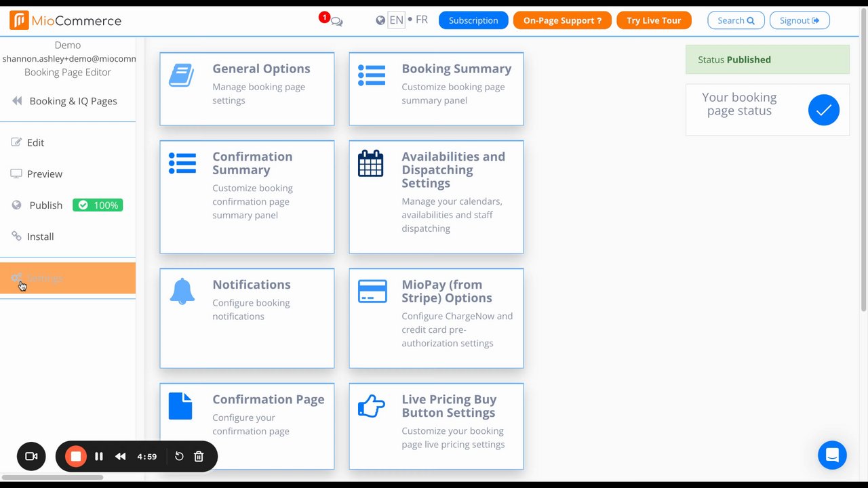Image resolution: width=868 pixels, height=488 pixels.
Task: Click the green 100% publish progress badge
Action: [x=98, y=205]
